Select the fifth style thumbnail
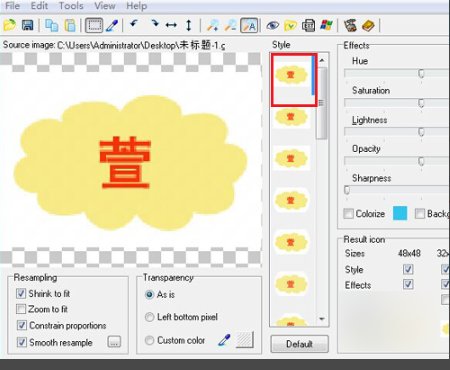The image size is (450, 370). click(291, 242)
